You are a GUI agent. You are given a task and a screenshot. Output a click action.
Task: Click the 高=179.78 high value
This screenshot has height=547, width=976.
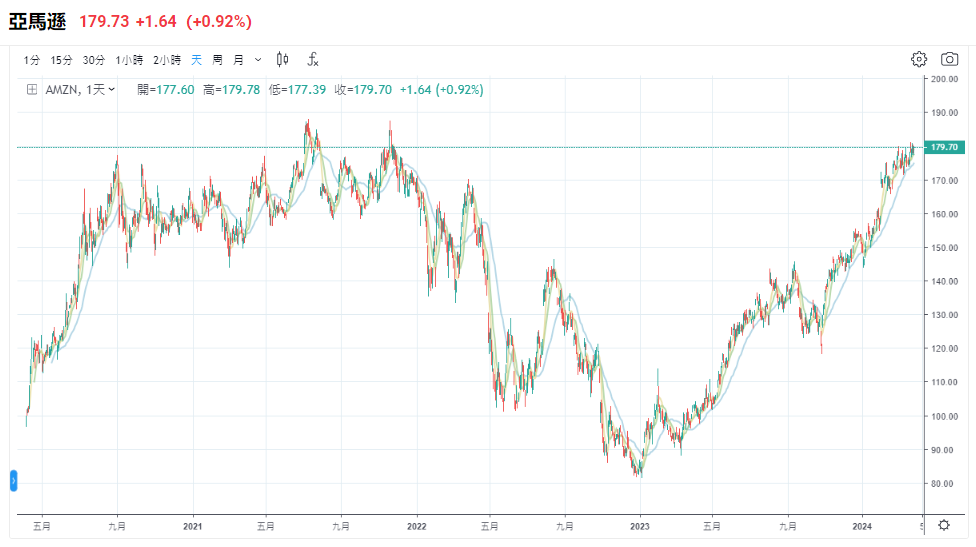(x=232, y=90)
